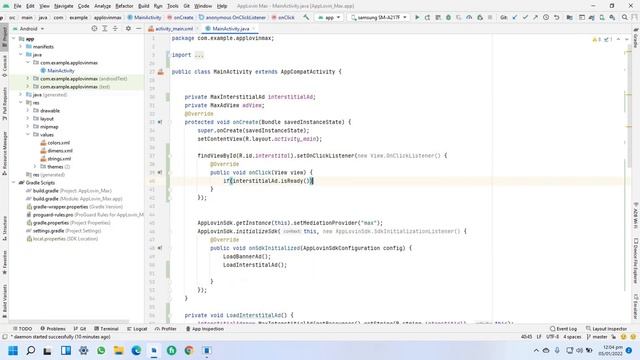Open the File menu

(x=17, y=6)
